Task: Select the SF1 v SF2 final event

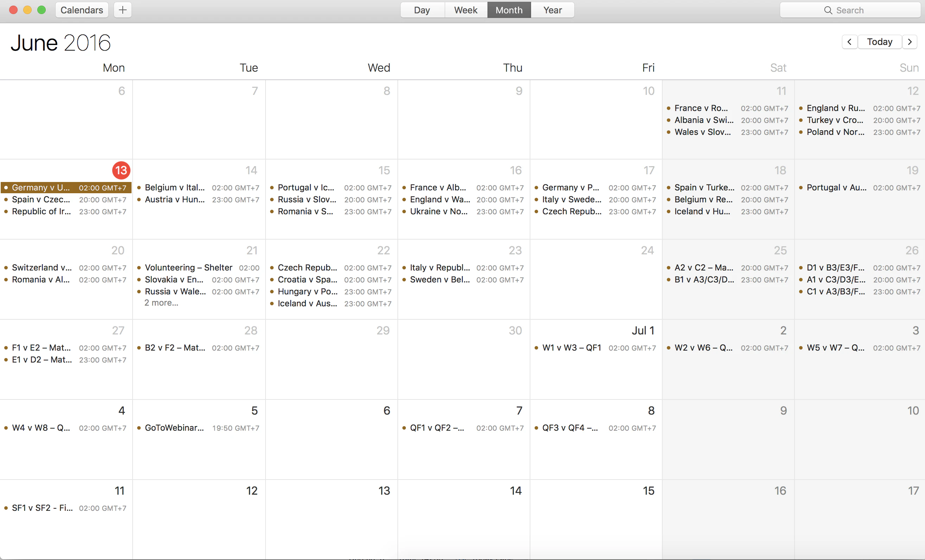Action: (42, 508)
